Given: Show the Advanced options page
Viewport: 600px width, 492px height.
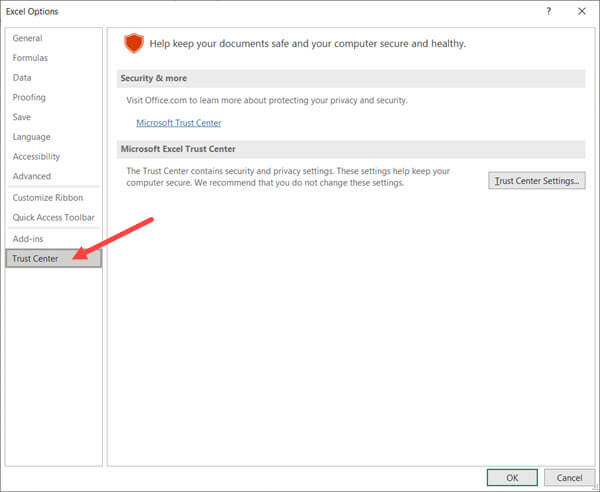Looking at the screenshot, I should point(32,177).
